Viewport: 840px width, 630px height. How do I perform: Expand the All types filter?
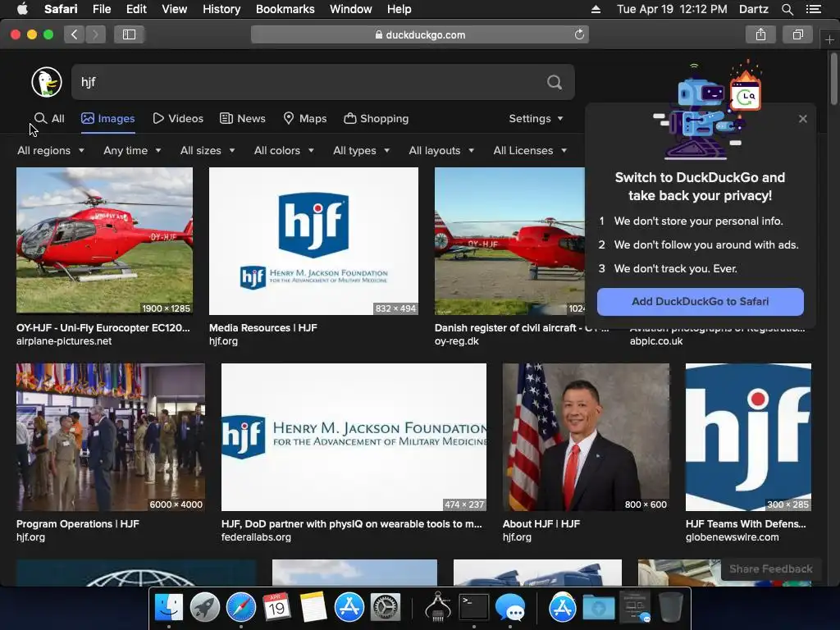[361, 151]
